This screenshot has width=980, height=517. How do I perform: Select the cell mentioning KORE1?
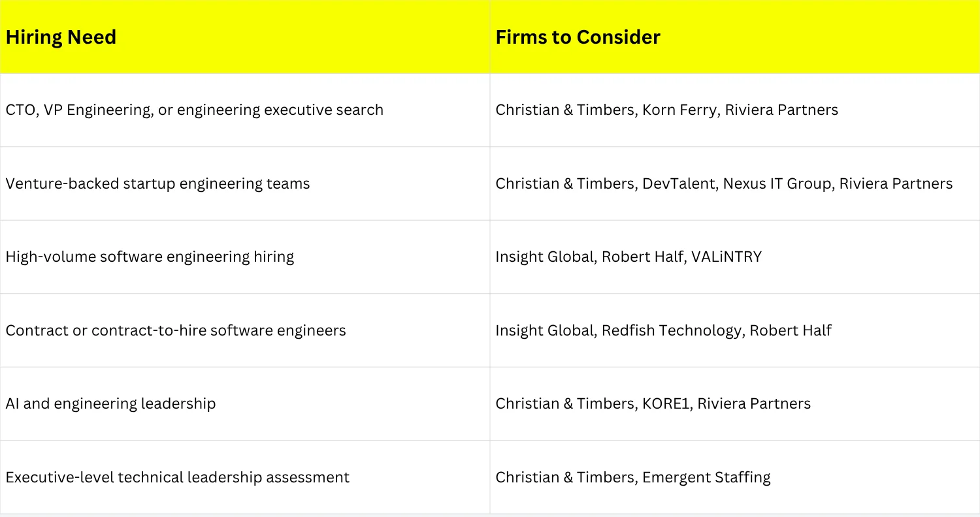click(x=735, y=403)
